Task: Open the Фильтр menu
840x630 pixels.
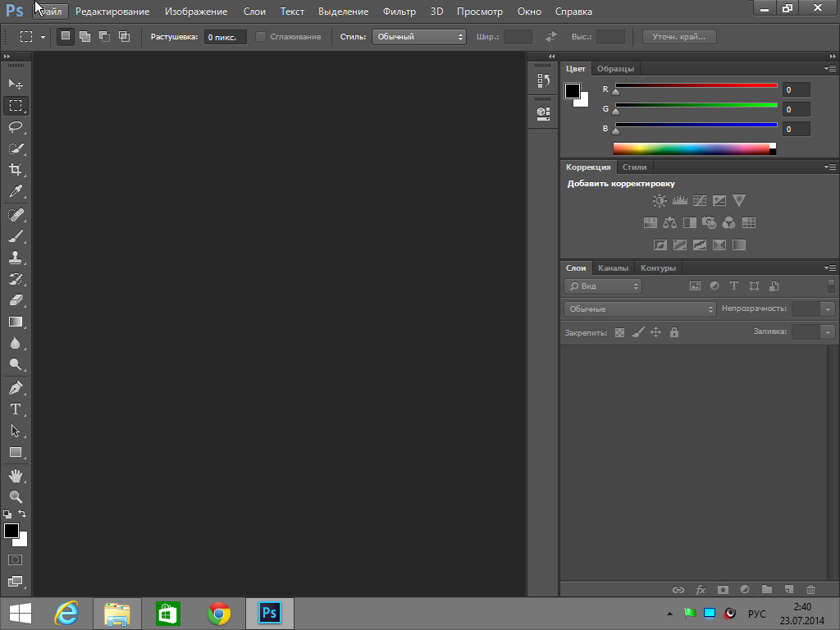Action: [399, 11]
